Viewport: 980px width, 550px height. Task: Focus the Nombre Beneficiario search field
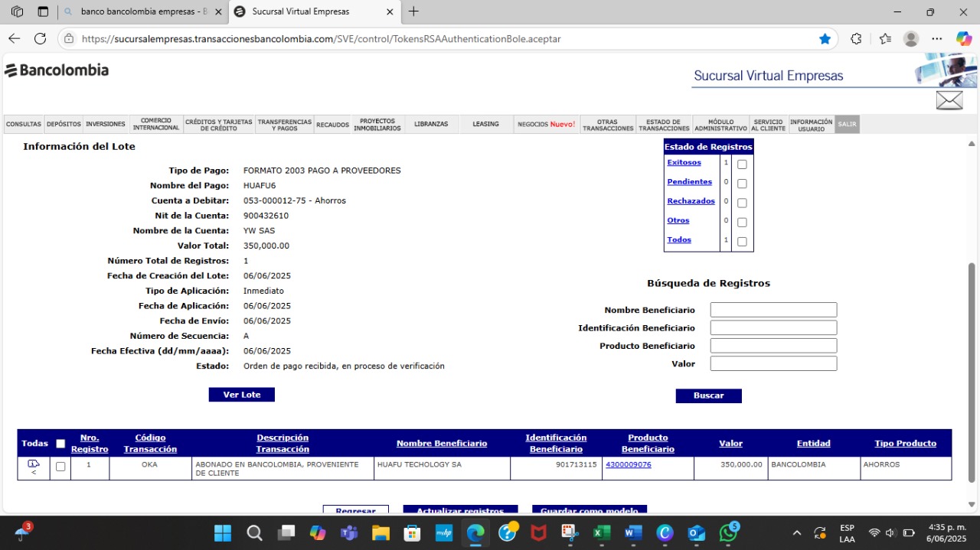(773, 310)
